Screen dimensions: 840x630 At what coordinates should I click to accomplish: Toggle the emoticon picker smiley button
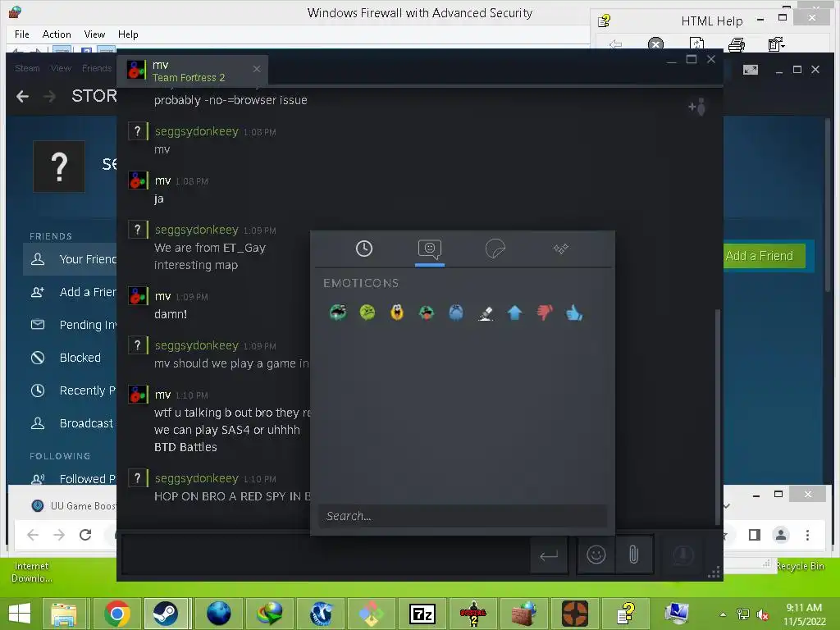[x=596, y=555]
